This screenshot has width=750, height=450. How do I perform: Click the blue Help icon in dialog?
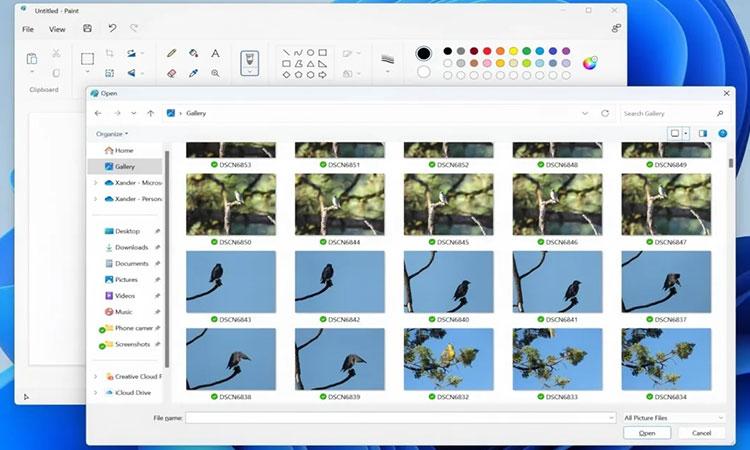click(x=723, y=133)
